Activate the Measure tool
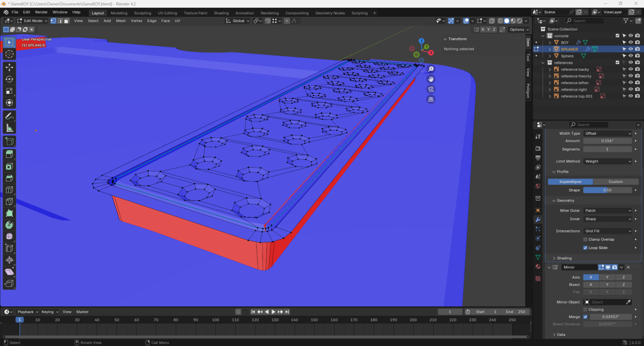 coord(9,128)
